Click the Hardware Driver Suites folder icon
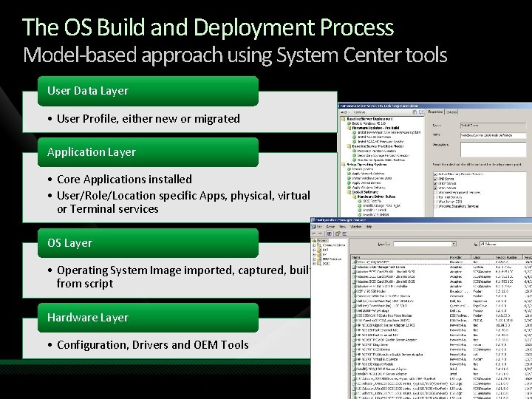Image resolution: width=532 pixels, height=399 pixels. (354, 197)
